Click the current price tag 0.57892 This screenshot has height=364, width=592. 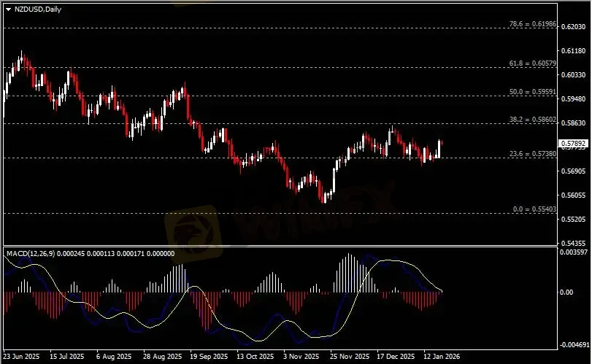click(x=573, y=143)
